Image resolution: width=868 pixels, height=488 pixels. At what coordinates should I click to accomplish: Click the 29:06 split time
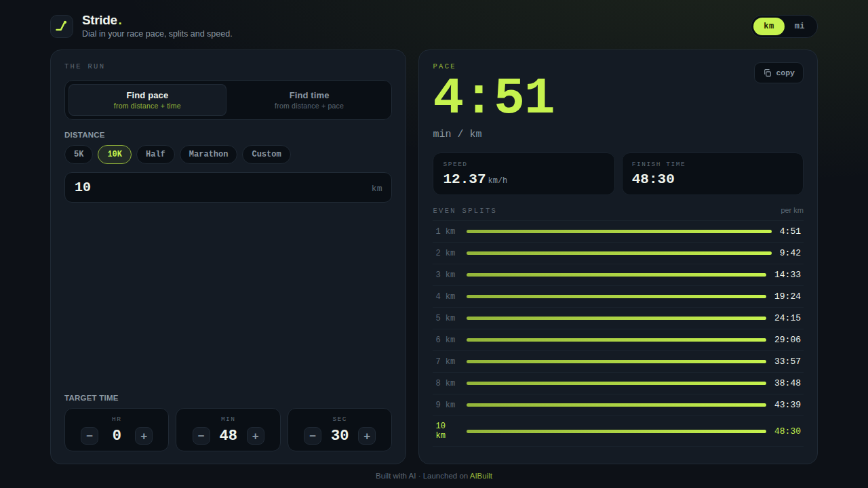[x=787, y=340]
